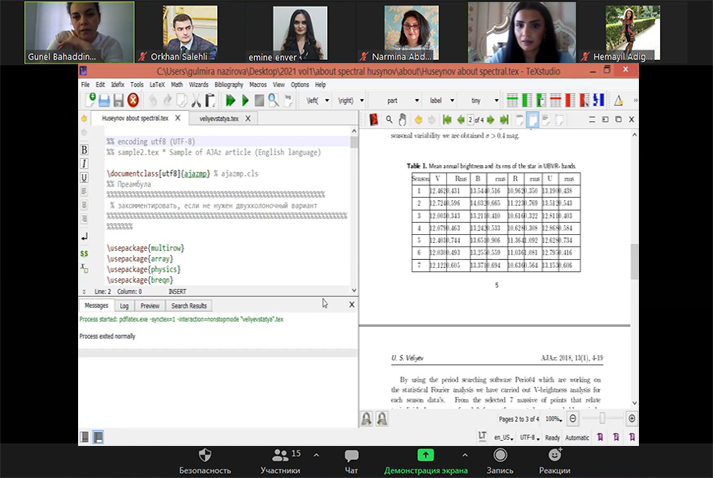Open the UTF-8 encoding dropdown
The height and width of the screenshot is (478, 713).
[529, 438]
